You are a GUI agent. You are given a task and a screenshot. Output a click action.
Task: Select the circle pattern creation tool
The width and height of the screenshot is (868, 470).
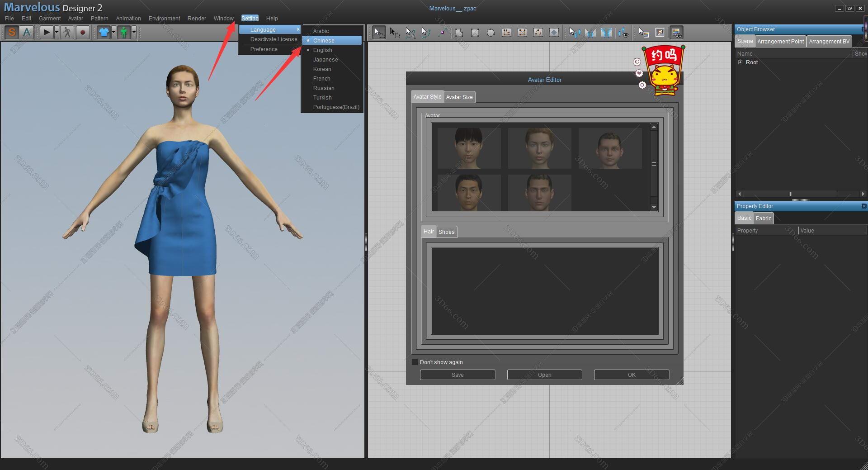coord(491,33)
